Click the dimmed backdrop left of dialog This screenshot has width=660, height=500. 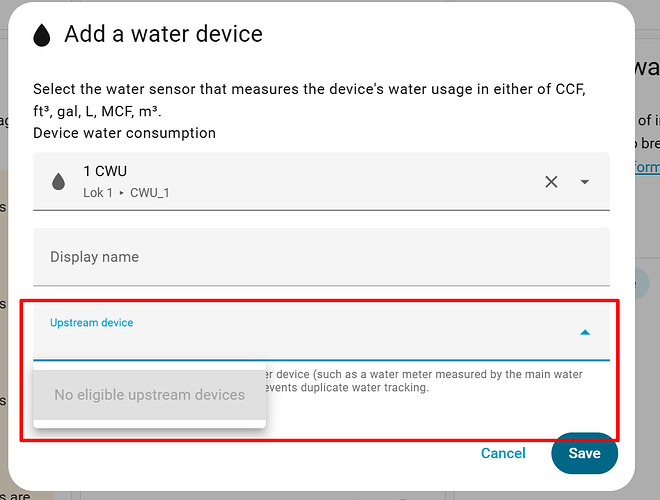(x=8, y=300)
